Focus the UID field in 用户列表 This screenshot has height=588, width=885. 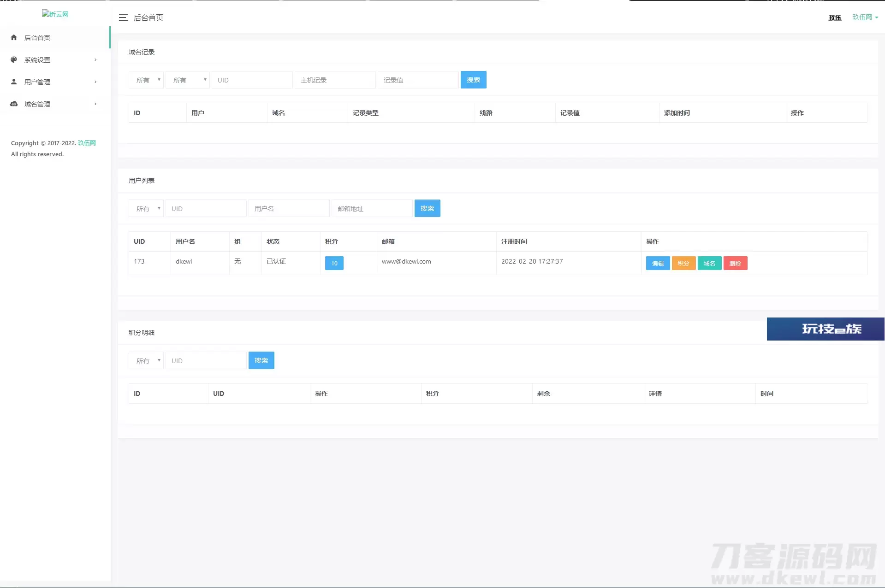[x=206, y=208]
